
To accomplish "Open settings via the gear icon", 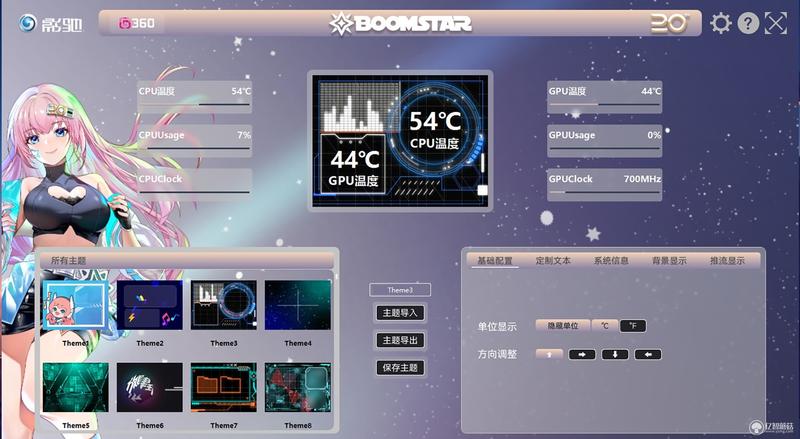I will pos(720,23).
